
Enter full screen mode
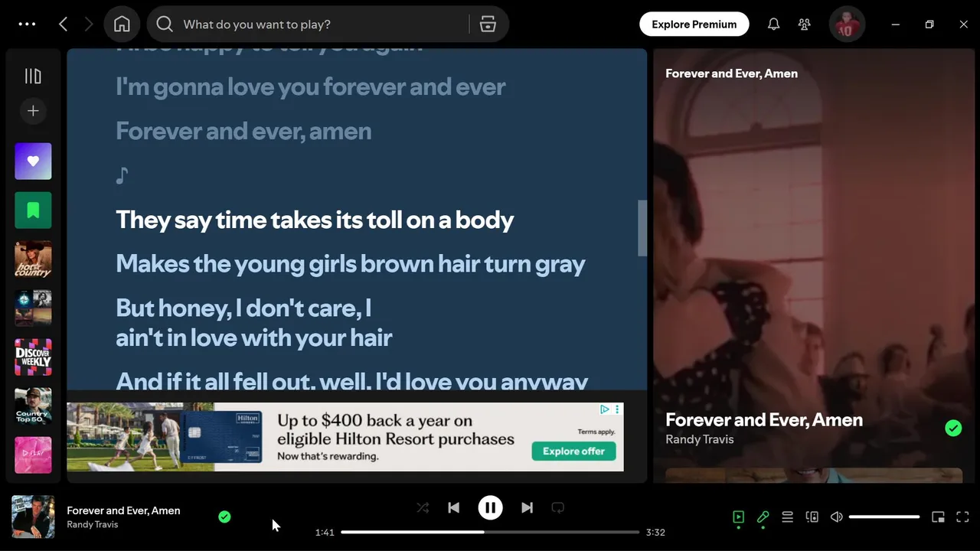pyautogui.click(x=962, y=517)
